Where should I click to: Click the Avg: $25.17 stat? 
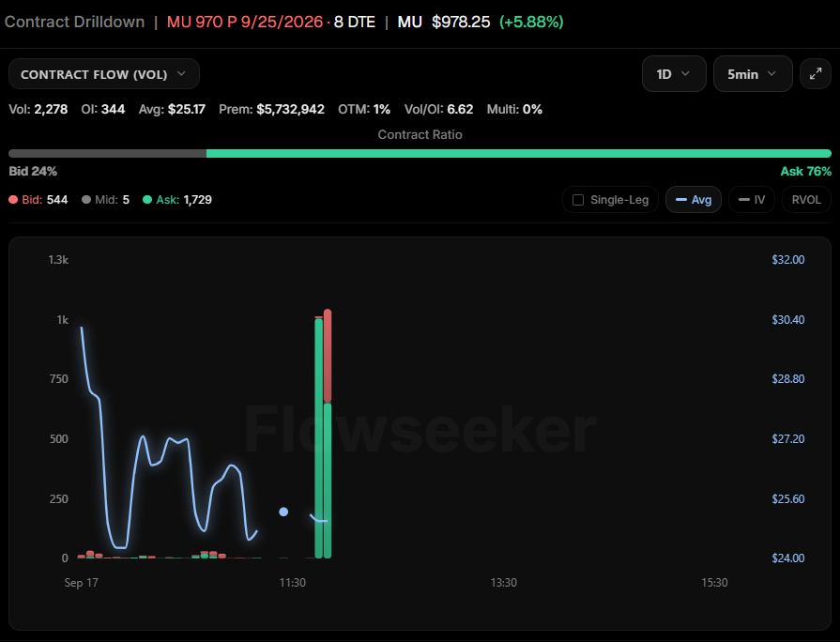click(172, 109)
